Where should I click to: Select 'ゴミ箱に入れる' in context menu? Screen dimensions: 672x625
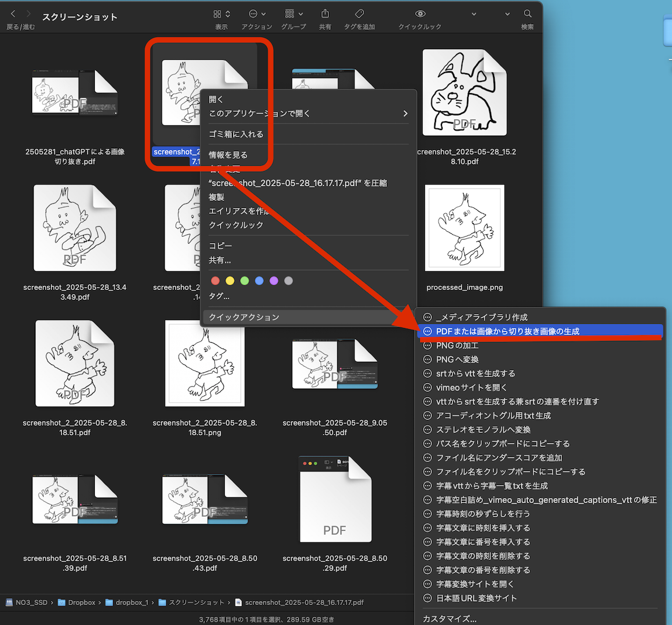pyautogui.click(x=236, y=134)
